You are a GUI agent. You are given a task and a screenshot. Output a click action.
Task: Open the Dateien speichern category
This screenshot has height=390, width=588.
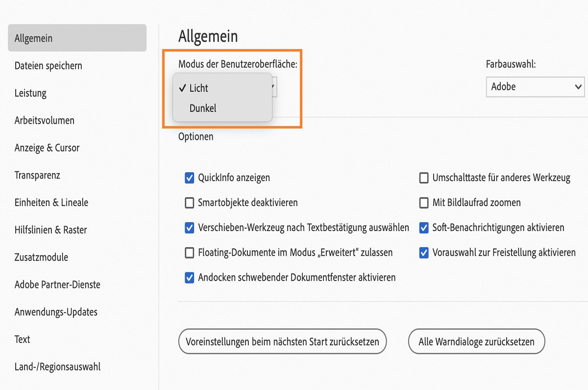click(x=49, y=66)
